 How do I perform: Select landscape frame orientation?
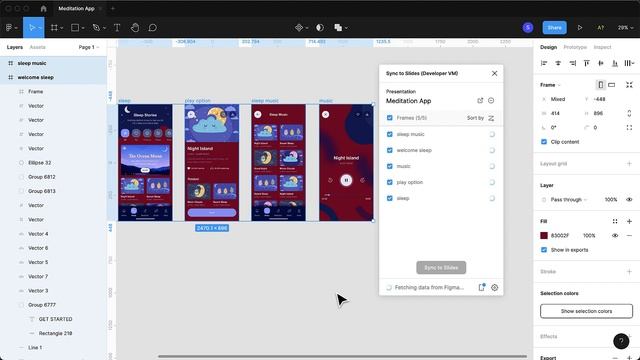611,85
